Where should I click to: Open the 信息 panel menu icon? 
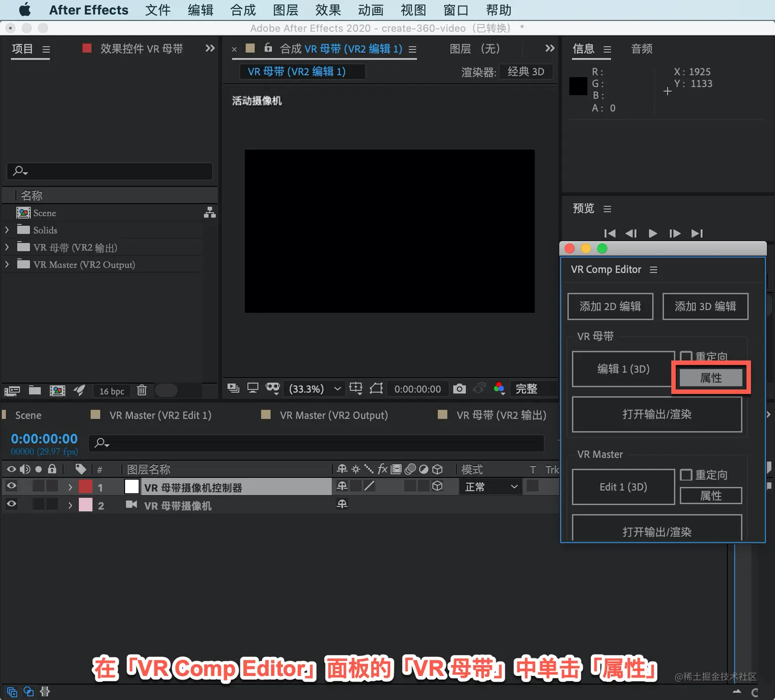607,50
